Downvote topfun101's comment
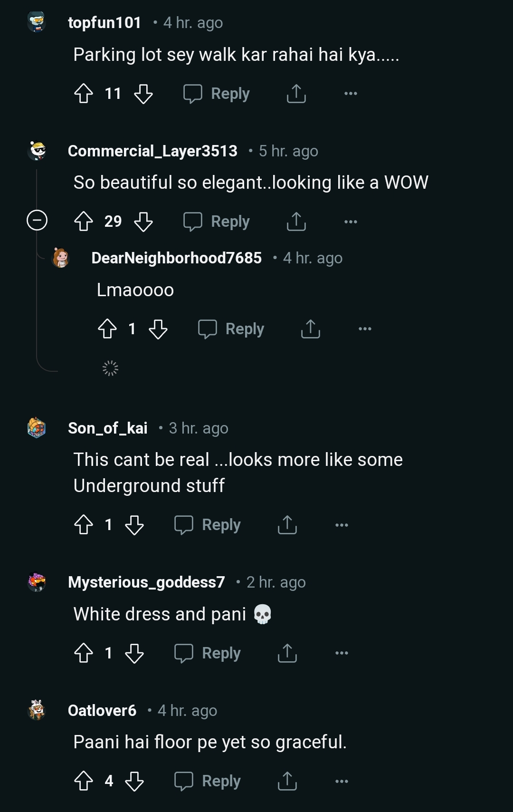 coord(143,94)
